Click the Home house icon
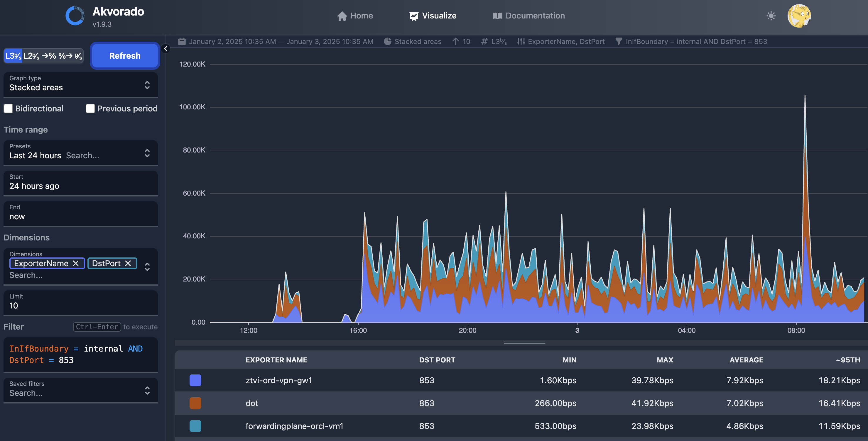 pyautogui.click(x=342, y=16)
